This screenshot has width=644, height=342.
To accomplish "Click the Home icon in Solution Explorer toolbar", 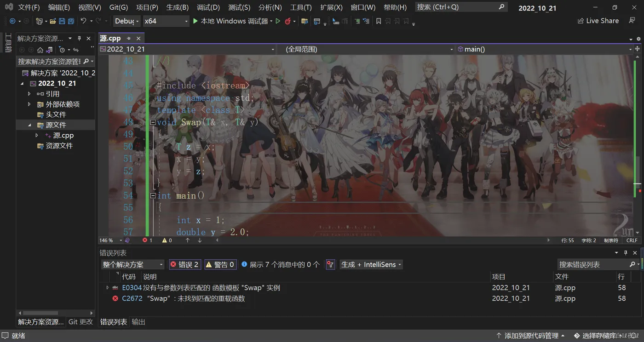I will point(40,50).
